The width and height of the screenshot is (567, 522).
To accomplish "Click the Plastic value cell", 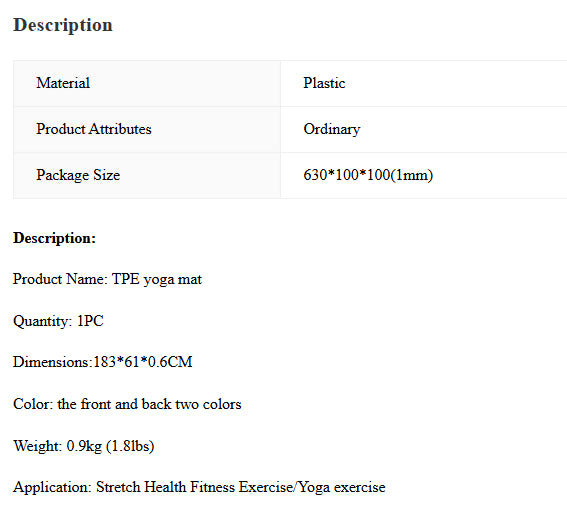I will (x=424, y=84).
